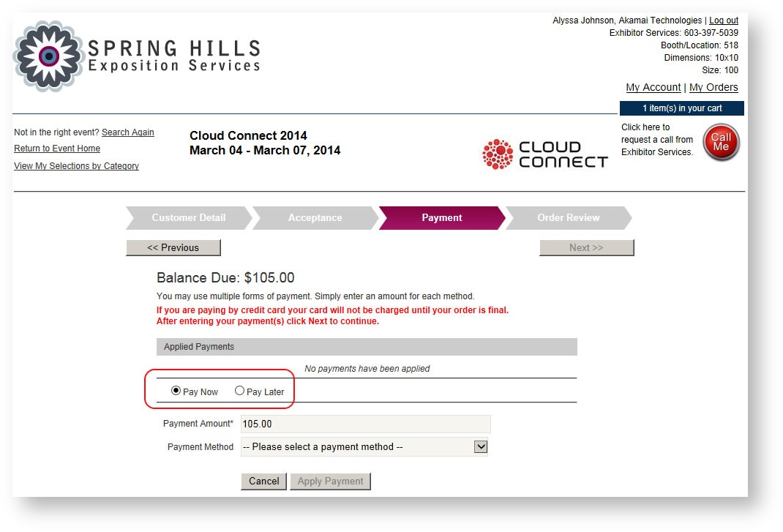Click inside the Payment Amount field
783x532 pixels.
(x=329, y=424)
